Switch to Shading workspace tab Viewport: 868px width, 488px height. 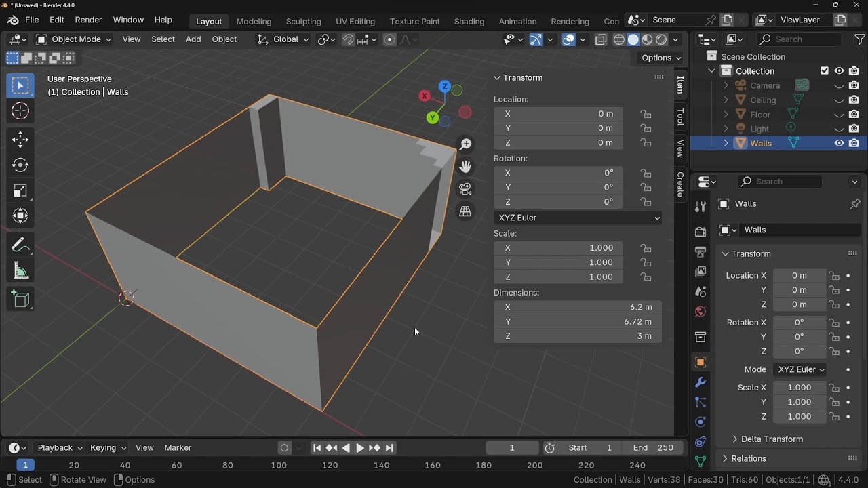point(469,21)
